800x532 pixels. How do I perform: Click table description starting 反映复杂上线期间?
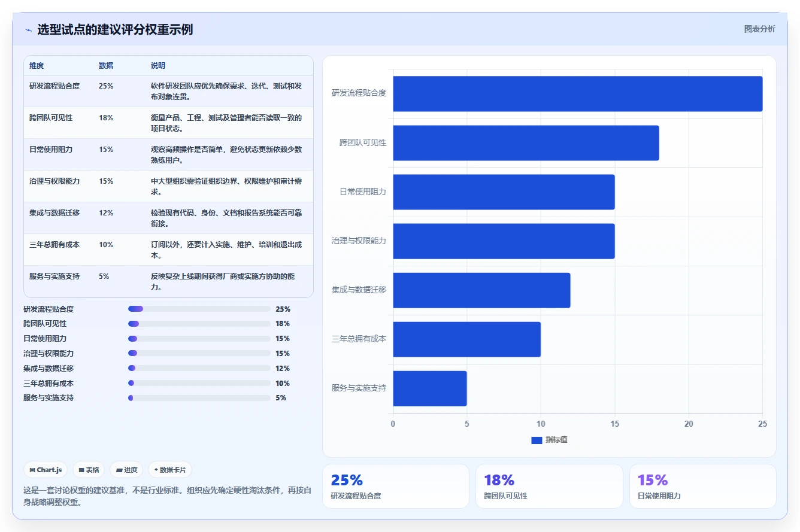click(223, 282)
